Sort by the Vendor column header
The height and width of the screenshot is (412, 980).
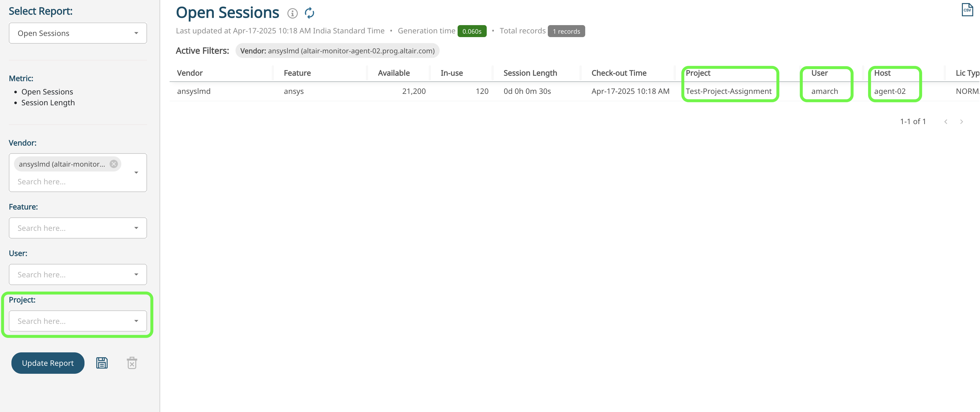pyautogui.click(x=190, y=73)
